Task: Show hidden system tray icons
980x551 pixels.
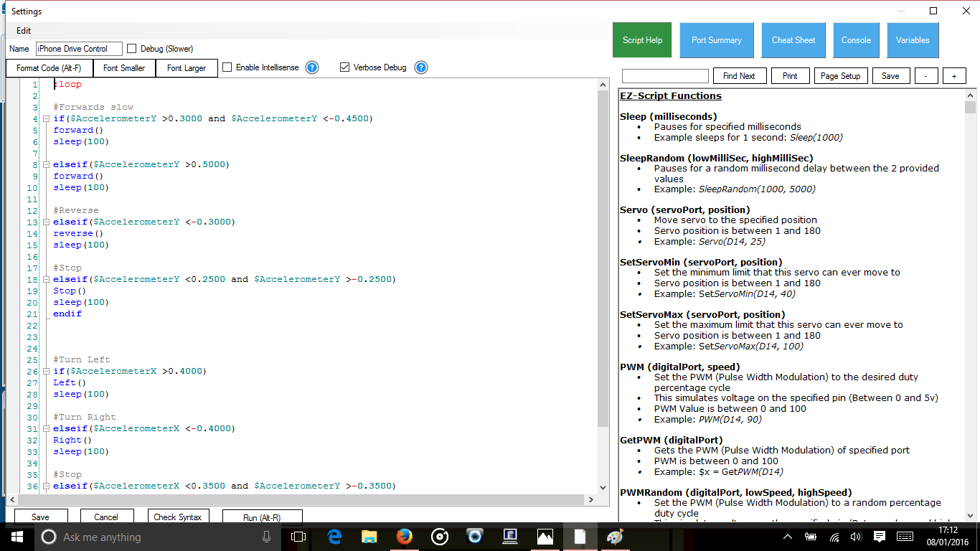Action: (787, 537)
